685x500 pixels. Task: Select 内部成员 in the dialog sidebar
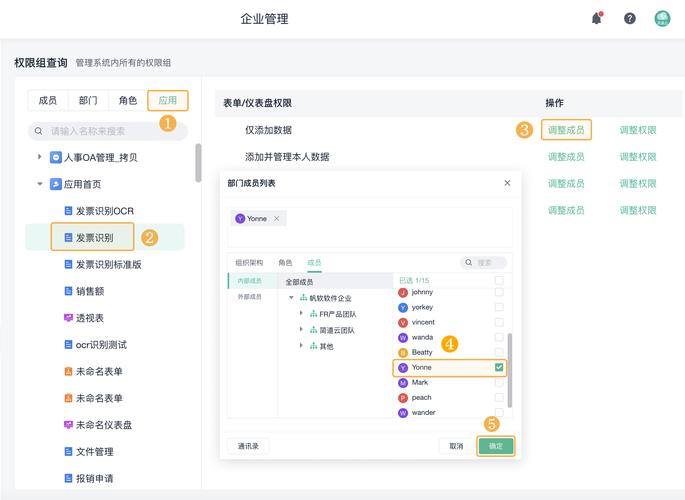pos(253,281)
